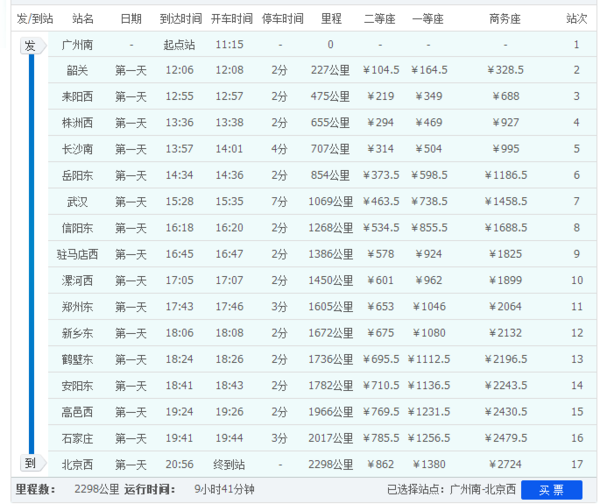Click the 一等座 column header
Image resolution: width=600 pixels, height=504 pixels.
tap(428, 18)
